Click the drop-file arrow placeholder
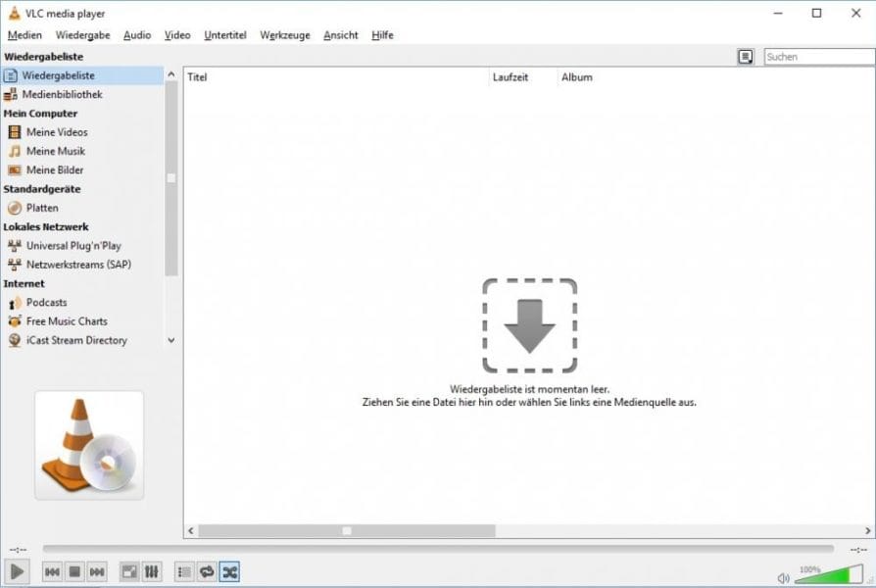 point(530,326)
